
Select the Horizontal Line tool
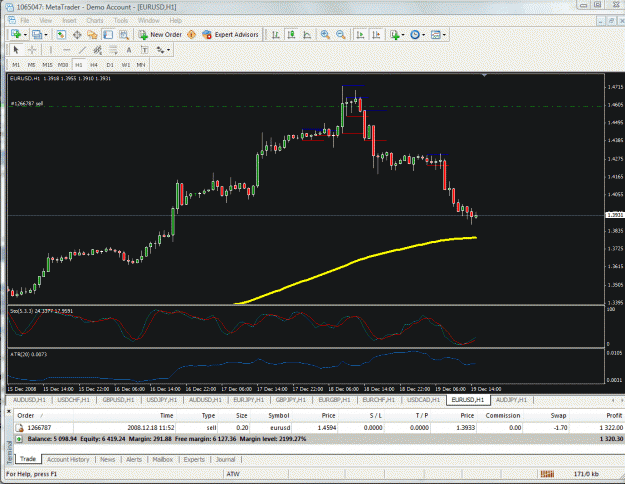coord(67,50)
